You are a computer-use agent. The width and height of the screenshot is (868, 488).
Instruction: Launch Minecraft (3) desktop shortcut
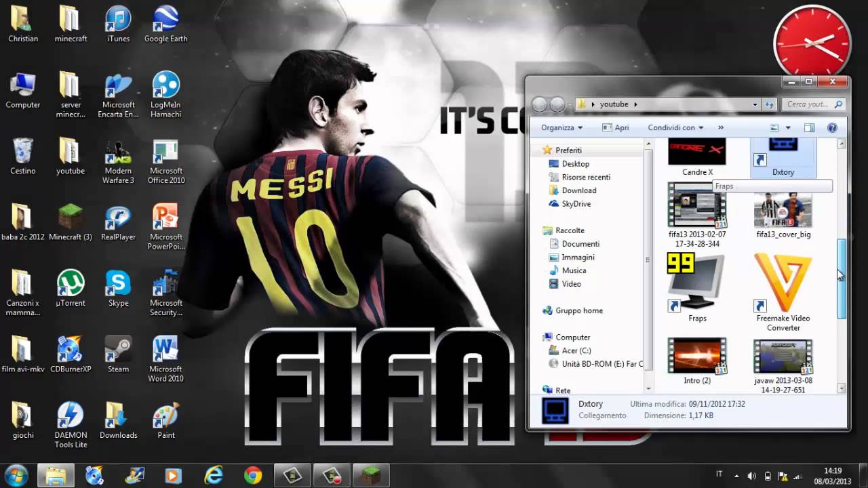click(x=71, y=222)
